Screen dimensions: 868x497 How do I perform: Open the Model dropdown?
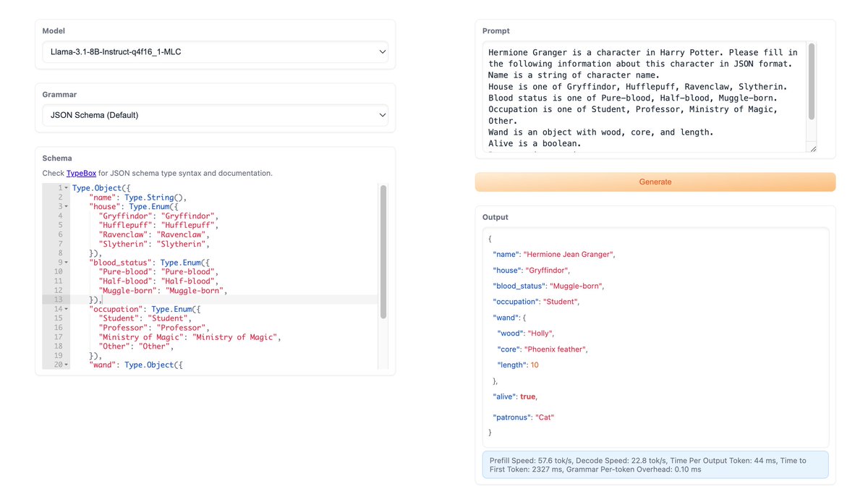[x=215, y=52]
